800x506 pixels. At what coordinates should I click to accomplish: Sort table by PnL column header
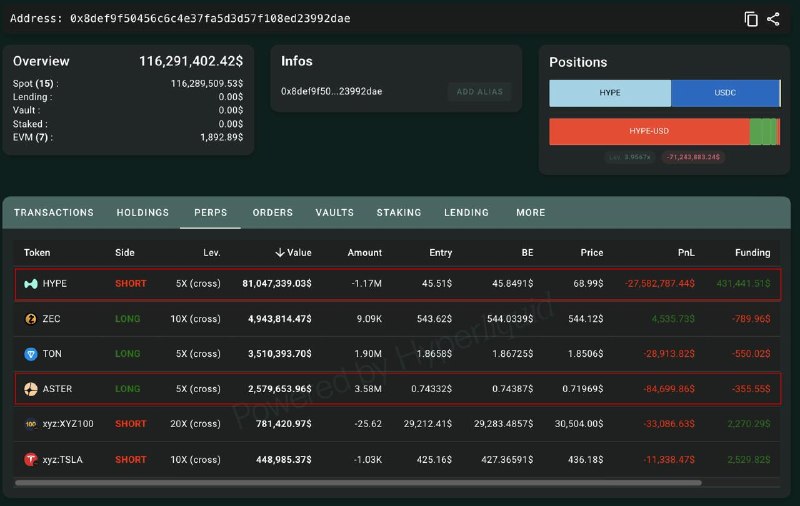[686, 252]
